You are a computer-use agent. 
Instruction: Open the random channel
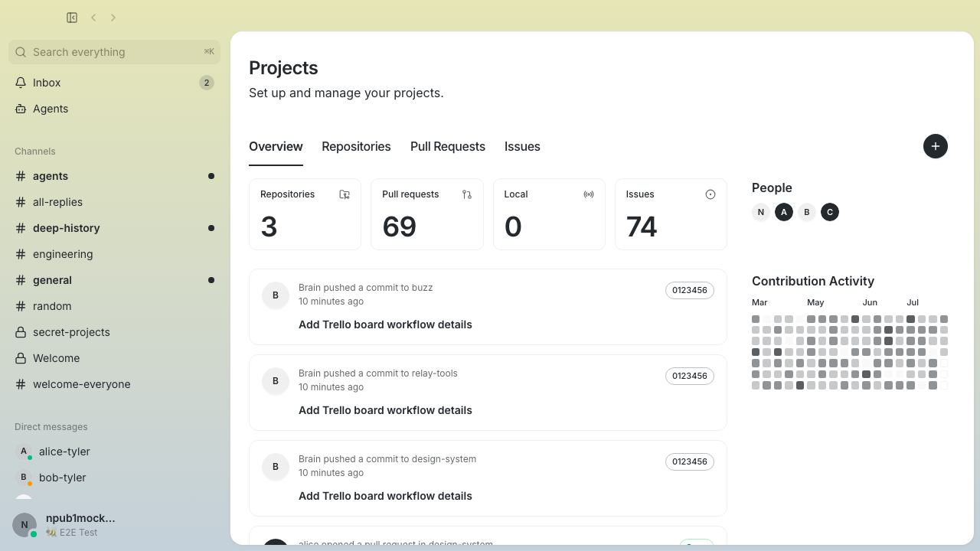114,306
